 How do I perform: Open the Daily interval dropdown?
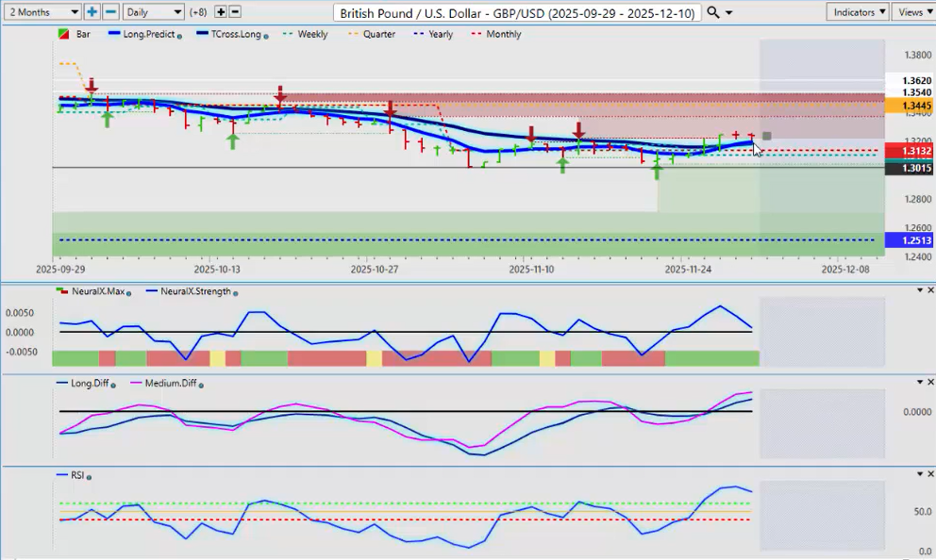[x=153, y=12]
